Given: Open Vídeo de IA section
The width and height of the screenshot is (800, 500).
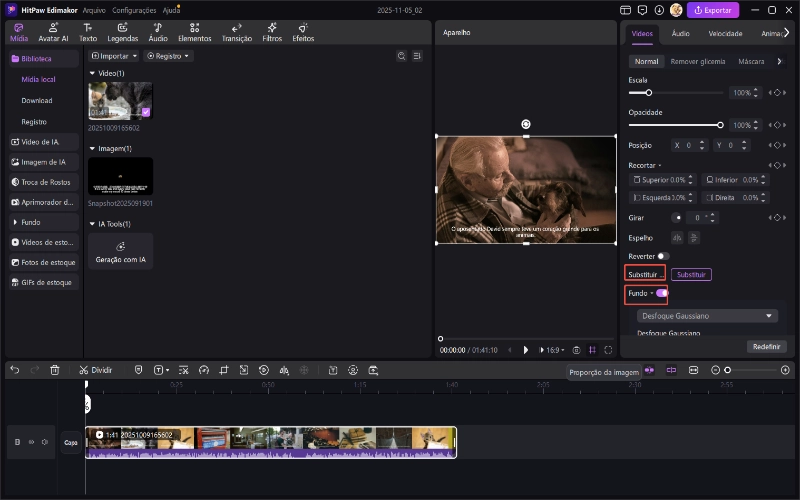Looking at the screenshot, I should tap(44, 142).
